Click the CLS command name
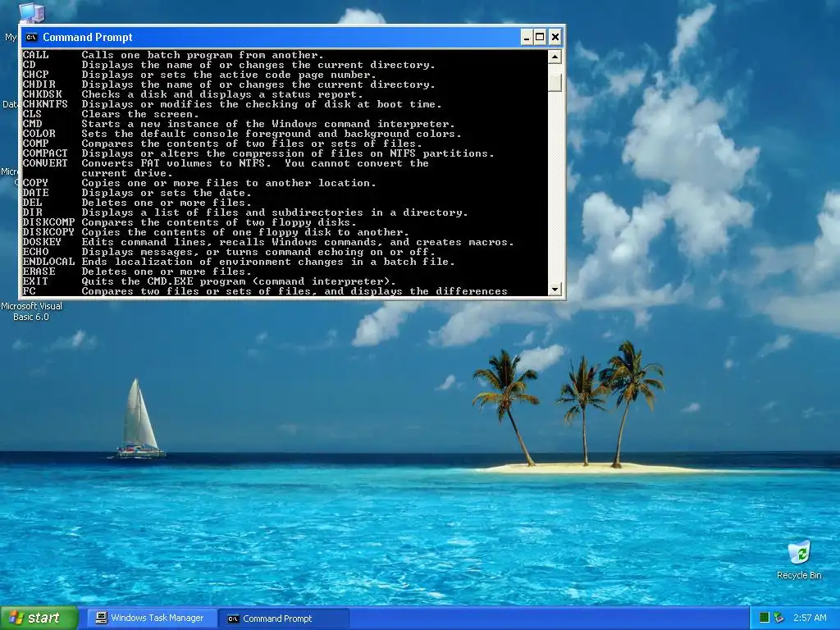The image size is (840, 630). (32, 114)
